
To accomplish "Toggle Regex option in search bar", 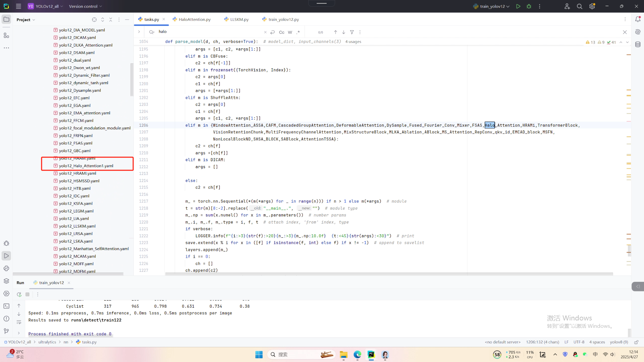I will 298,32.
